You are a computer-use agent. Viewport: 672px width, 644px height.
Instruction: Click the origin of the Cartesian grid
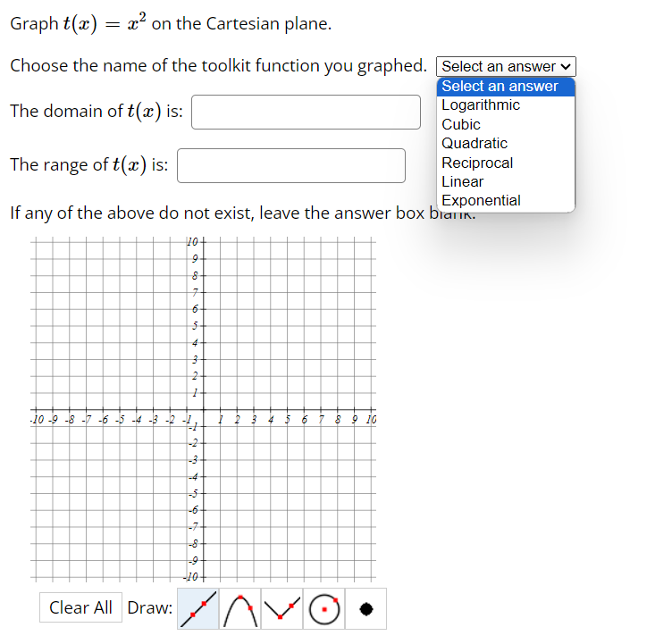coord(203,409)
